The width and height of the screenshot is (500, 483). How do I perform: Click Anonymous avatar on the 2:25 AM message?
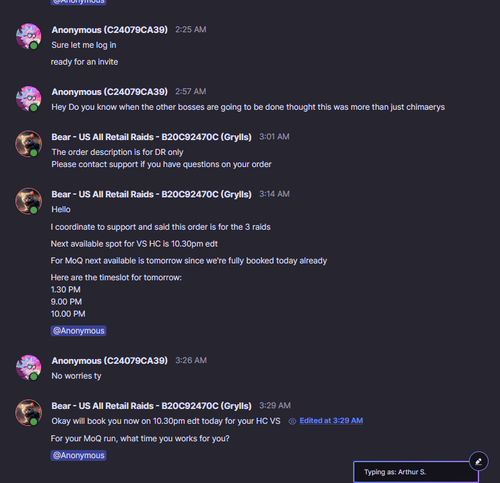coord(29,36)
